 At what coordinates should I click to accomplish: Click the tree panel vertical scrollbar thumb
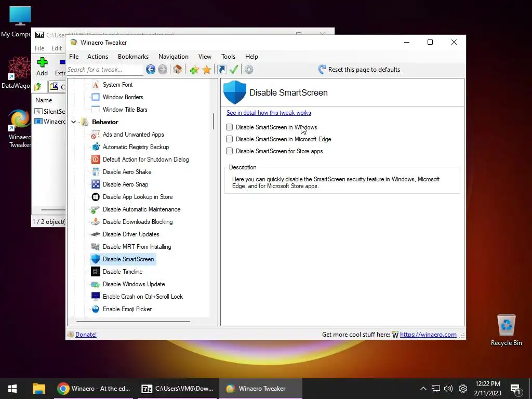click(x=214, y=121)
